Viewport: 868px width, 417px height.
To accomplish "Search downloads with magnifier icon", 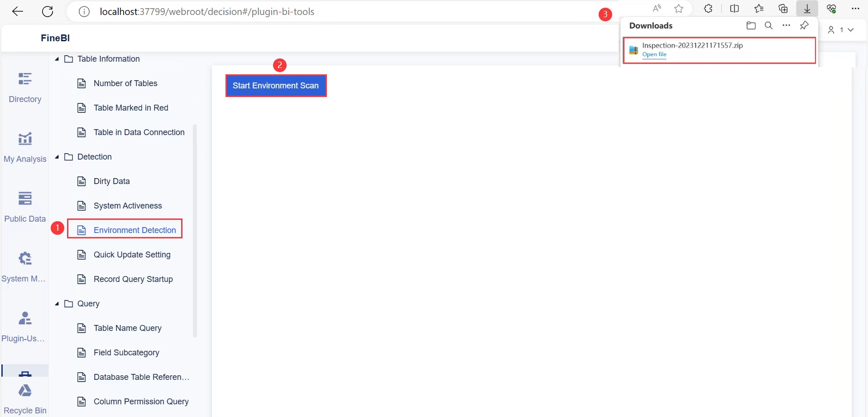I will (769, 25).
